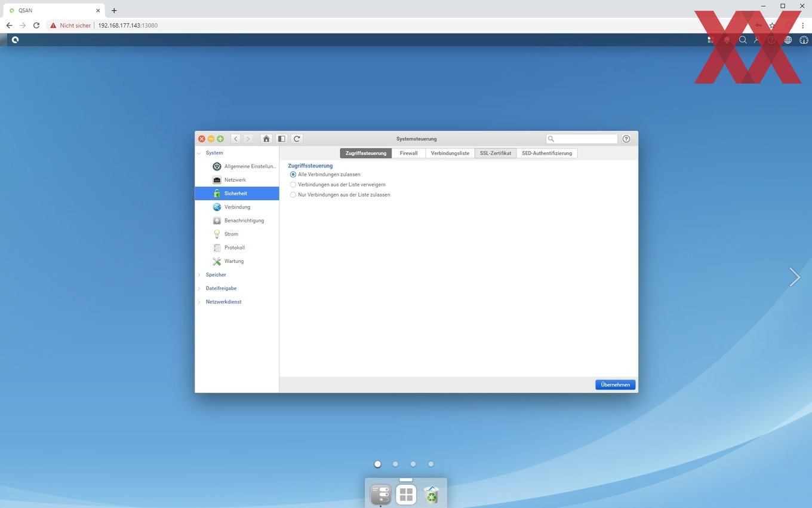Open the user account icon in top bar
The image size is (812, 508).
pos(757,40)
